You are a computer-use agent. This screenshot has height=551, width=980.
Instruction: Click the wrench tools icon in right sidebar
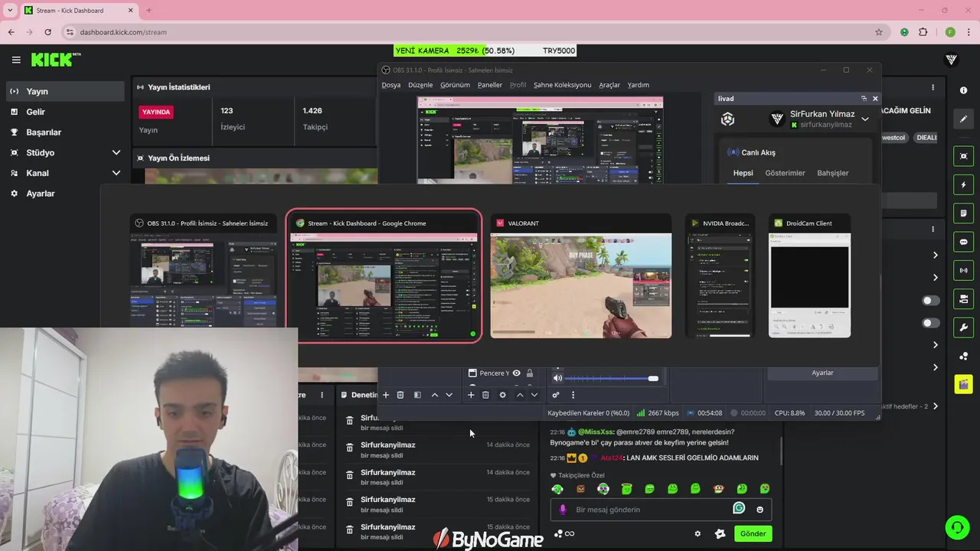pyautogui.click(x=963, y=328)
